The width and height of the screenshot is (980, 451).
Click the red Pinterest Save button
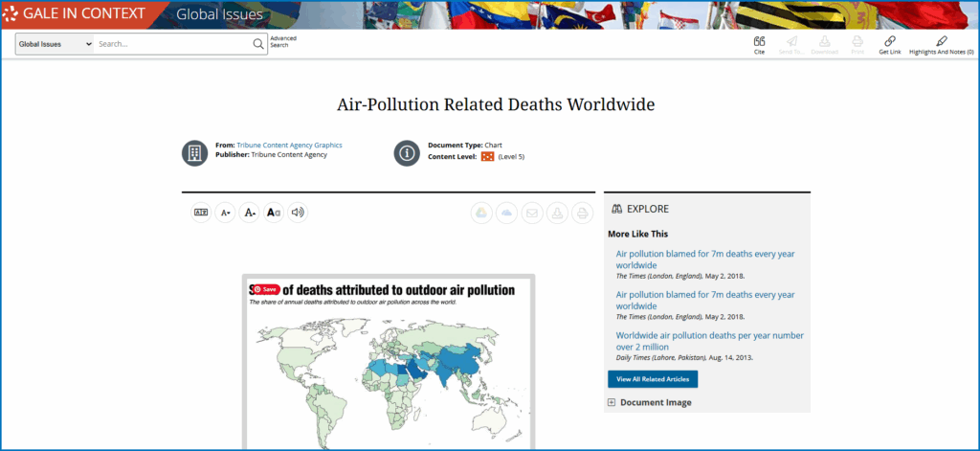[265, 289]
